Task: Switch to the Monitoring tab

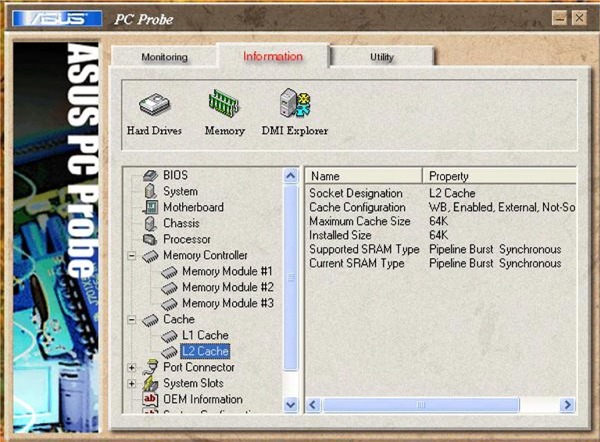Action: point(165,57)
